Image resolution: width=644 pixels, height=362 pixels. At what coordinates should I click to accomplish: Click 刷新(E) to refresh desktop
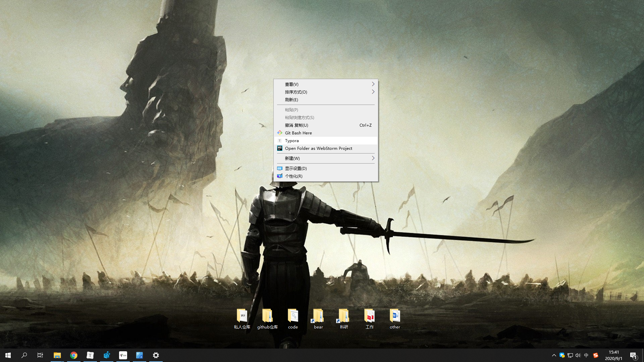(291, 100)
